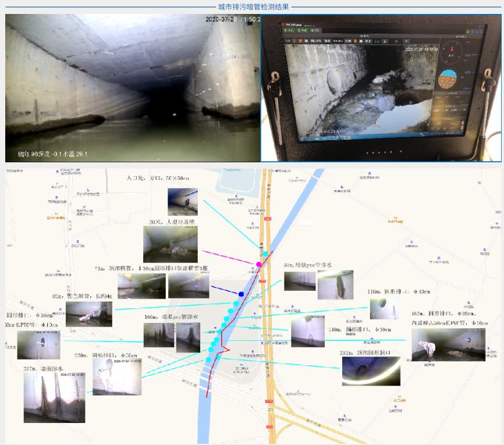Click the 160m 墙壁pvc管渗水 label
Image resolution: width=504 pixels, height=445 pixels.
click(172, 317)
